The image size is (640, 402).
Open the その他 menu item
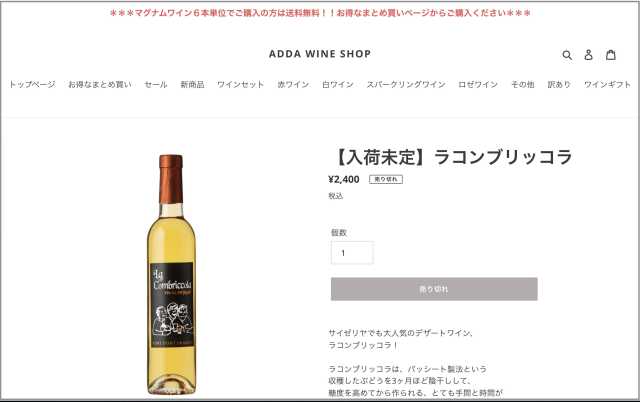tap(523, 84)
